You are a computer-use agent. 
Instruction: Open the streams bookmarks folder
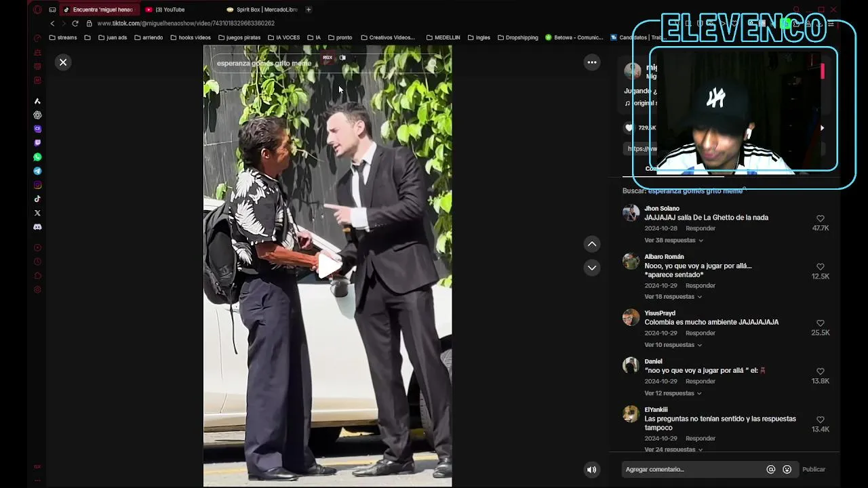[62, 37]
